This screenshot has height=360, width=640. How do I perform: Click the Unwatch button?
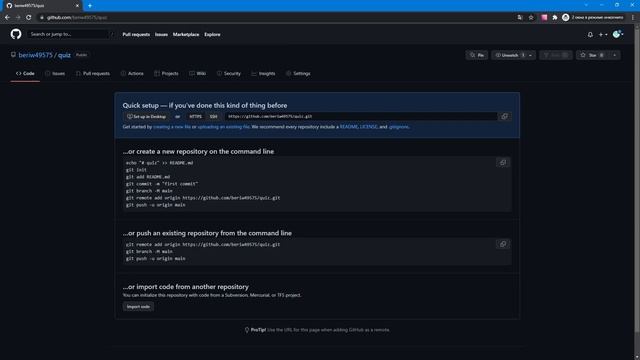[509, 55]
